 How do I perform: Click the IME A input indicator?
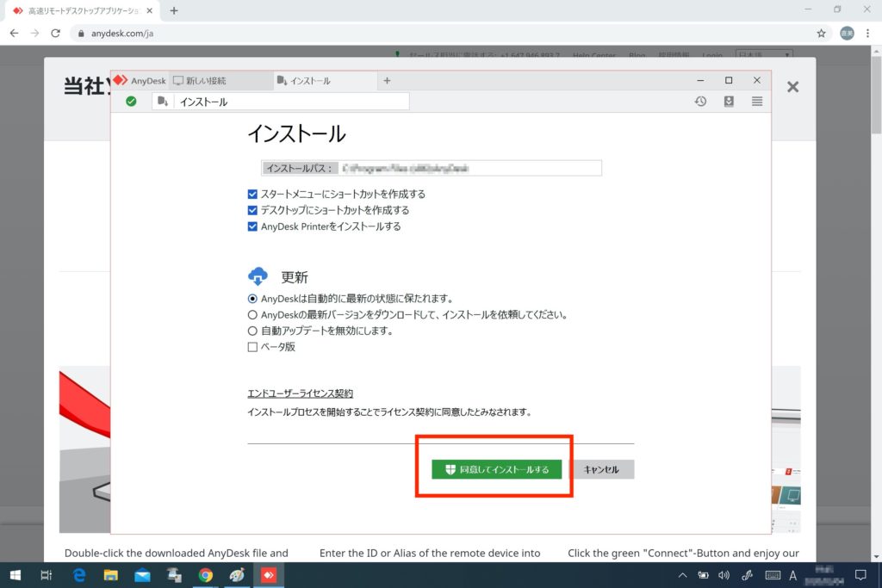[792, 575]
